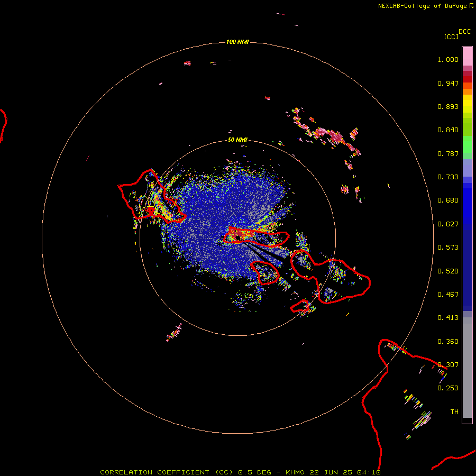476x476 pixels.
Task: Click the 0.253 scale label
Action: pos(448,388)
